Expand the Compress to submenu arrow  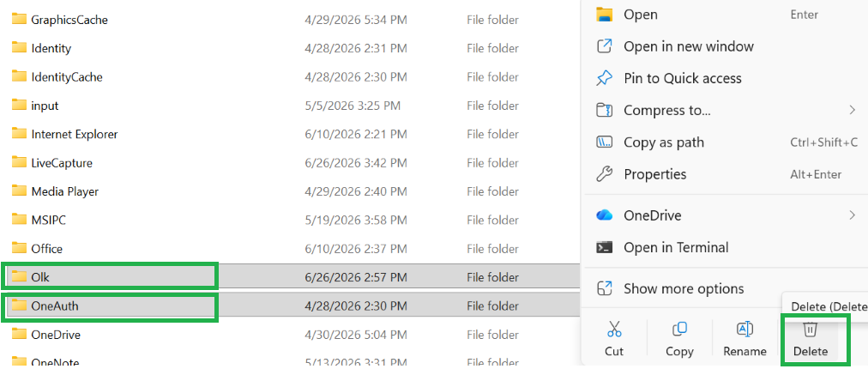pyautogui.click(x=852, y=110)
